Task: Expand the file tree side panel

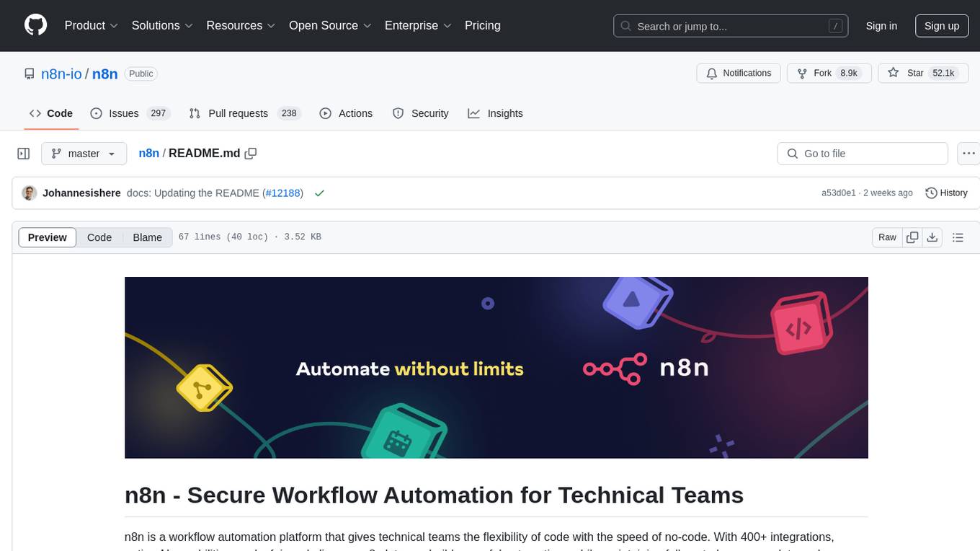Action: 24,154
